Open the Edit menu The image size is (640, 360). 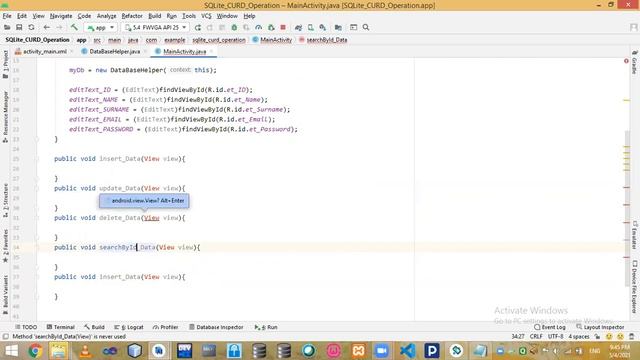22,16
